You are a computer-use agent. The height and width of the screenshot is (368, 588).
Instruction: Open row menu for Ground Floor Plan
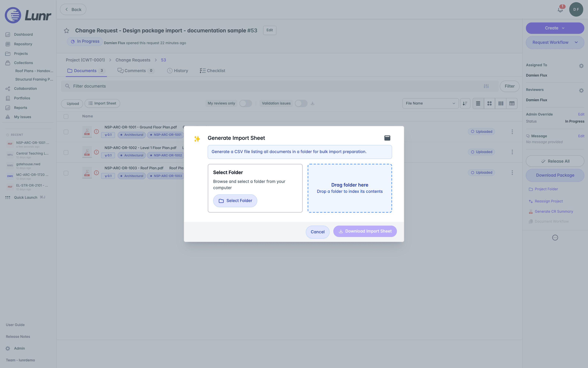[x=512, y=132]
